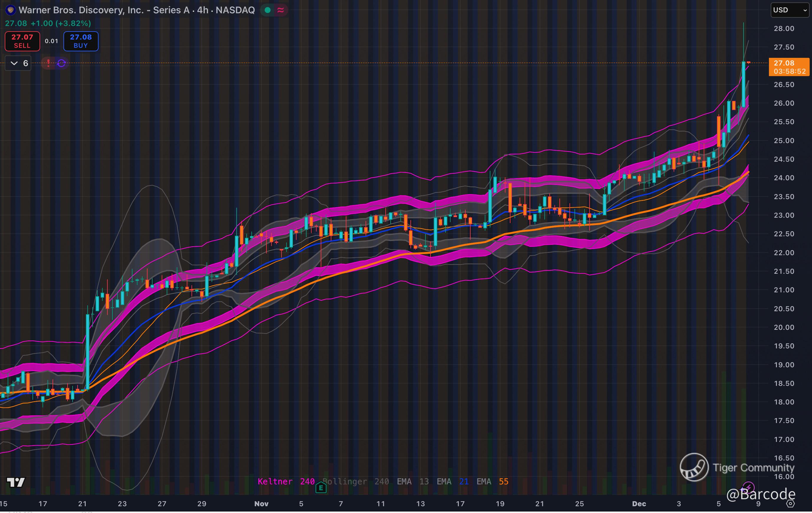The width and height of the screenshot is (812, 513).
Task: Click the purple refresh cycle icon
Action: click(61, 63)
